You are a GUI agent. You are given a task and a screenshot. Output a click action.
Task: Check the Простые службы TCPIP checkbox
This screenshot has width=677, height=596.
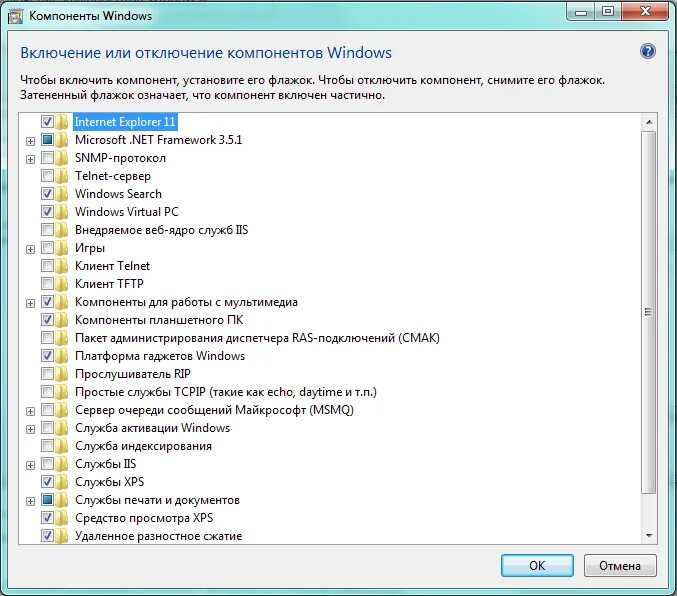47,392
